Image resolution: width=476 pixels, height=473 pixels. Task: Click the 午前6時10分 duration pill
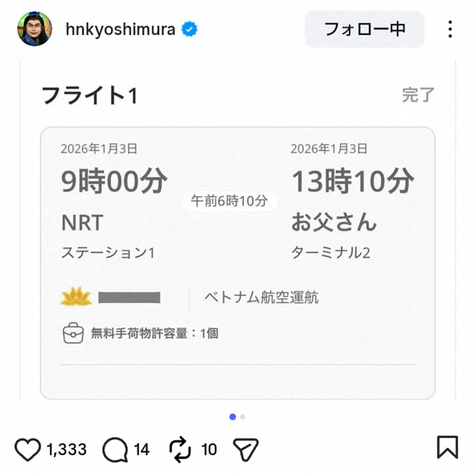point(229,201)
